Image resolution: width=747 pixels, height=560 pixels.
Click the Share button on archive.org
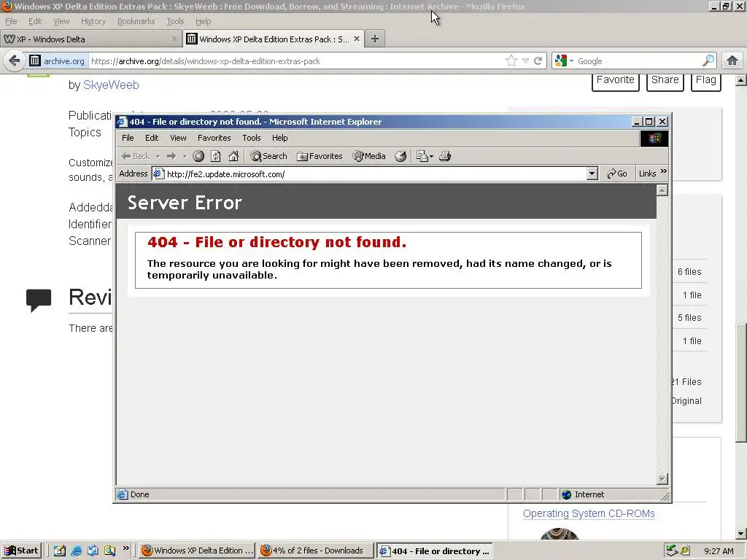[x=665, y=80]
